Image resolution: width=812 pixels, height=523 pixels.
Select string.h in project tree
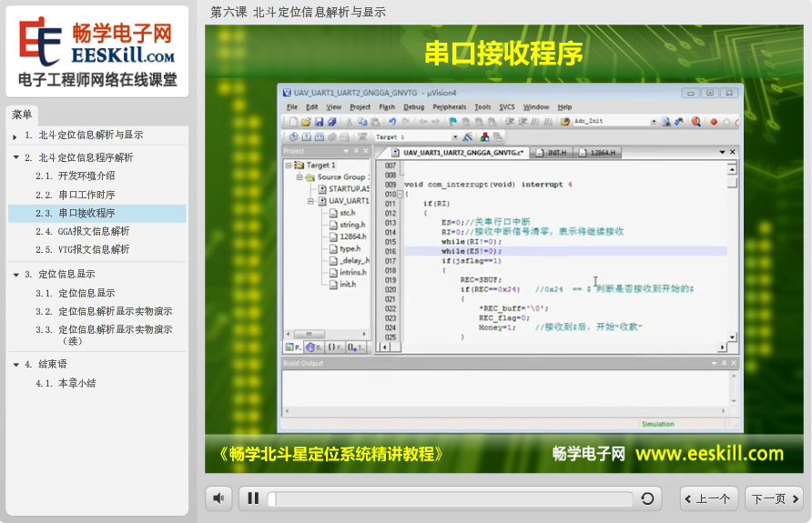348,225
